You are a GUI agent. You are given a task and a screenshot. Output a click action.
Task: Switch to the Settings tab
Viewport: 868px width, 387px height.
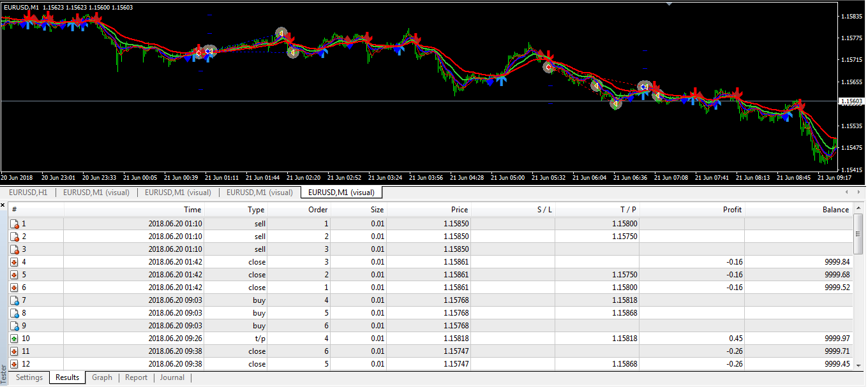coord(29,377)
